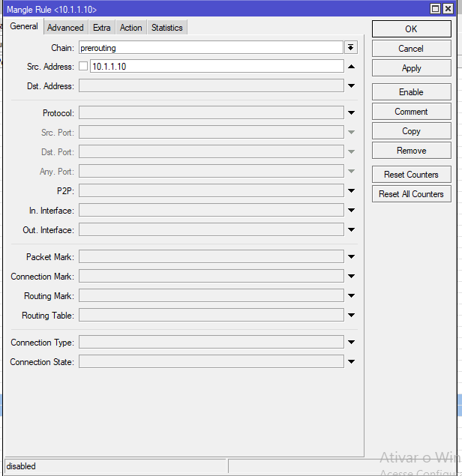The width and height of the screenshot is (462, 476).
Task: Click the Routing Table field
Action: coord(211,315)
